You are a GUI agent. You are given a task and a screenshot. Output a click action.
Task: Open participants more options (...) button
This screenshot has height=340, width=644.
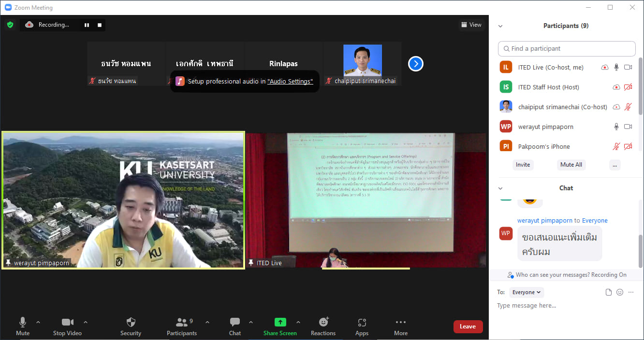[615, 165]
